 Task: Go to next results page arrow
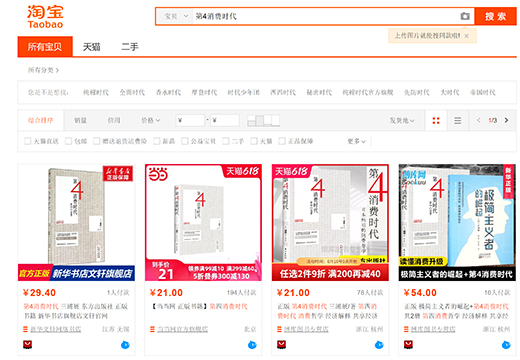[x=506, y=120]
